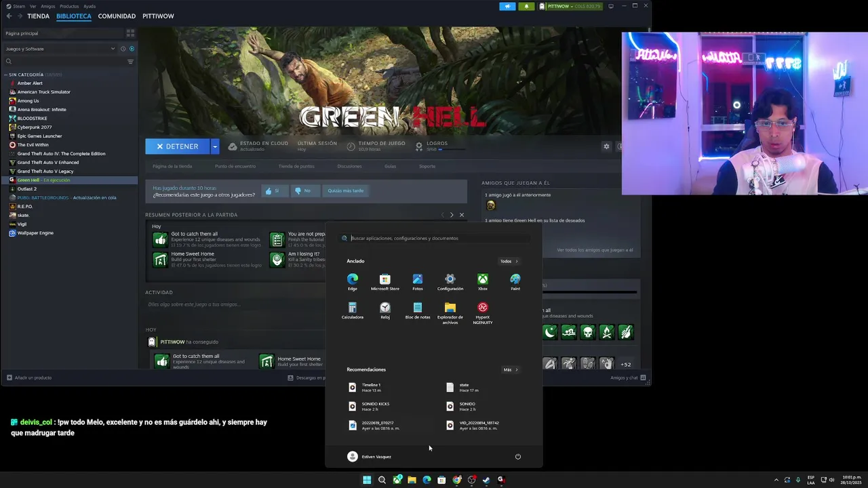868x488 pixels.
Task: Open advanced filter options in library search
Action: coord(130,62)
